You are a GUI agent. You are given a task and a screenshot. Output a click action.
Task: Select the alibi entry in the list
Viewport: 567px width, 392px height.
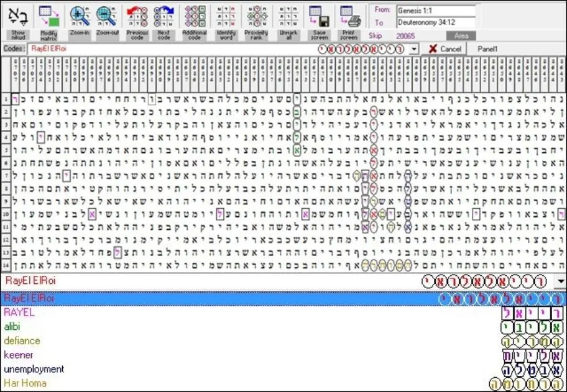coord(283,327)
